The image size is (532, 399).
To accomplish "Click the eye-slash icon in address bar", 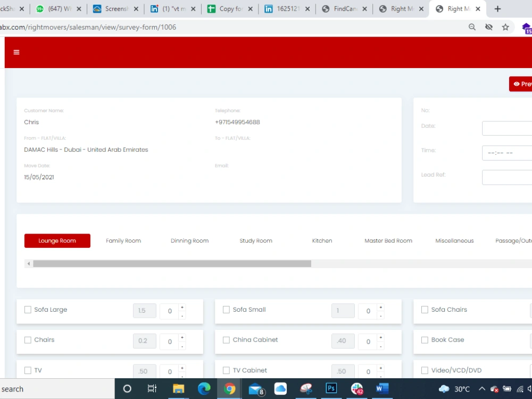I will tap(488, 27).
